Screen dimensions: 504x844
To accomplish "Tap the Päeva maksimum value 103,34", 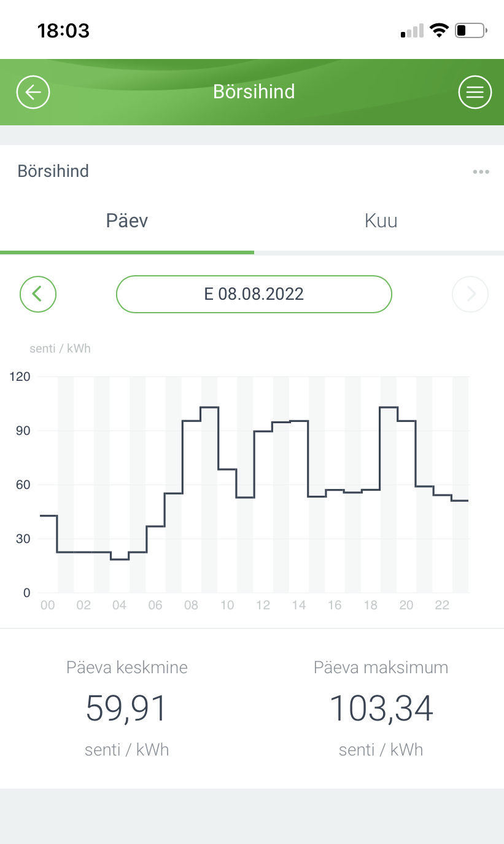I will click(x=381, y=708).
